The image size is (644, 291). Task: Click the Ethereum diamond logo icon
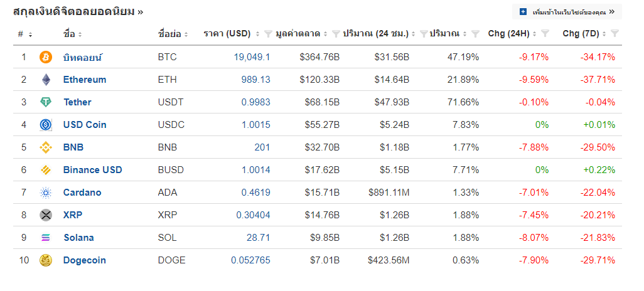[x=46, y=80]
